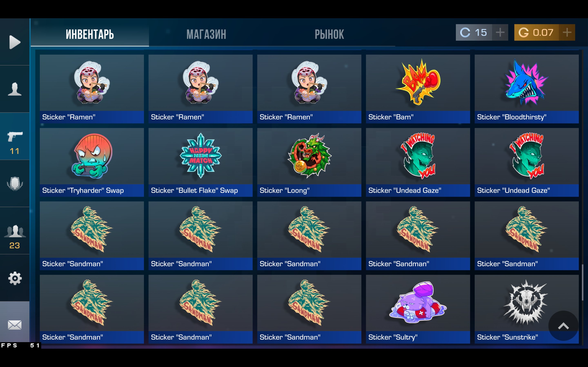Viewport: 588px width, 367px height.
Task: Select the shield rank emblem icon
Action: coord(15,183)
